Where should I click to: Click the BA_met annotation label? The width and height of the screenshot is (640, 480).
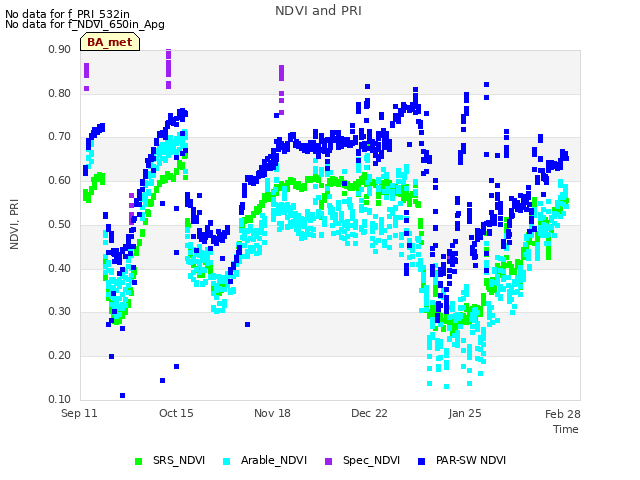pyautogui.click(x=110, y=42)
